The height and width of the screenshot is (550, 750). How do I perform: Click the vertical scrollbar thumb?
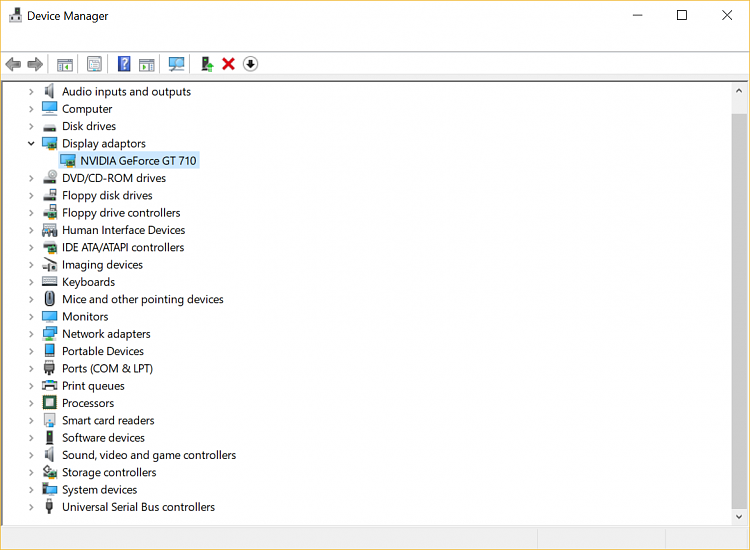pyautogui.click(x=739, y=312)
